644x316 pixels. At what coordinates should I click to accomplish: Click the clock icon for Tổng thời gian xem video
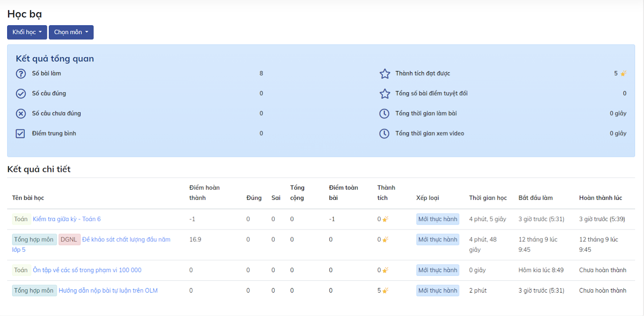click(384, 134)
